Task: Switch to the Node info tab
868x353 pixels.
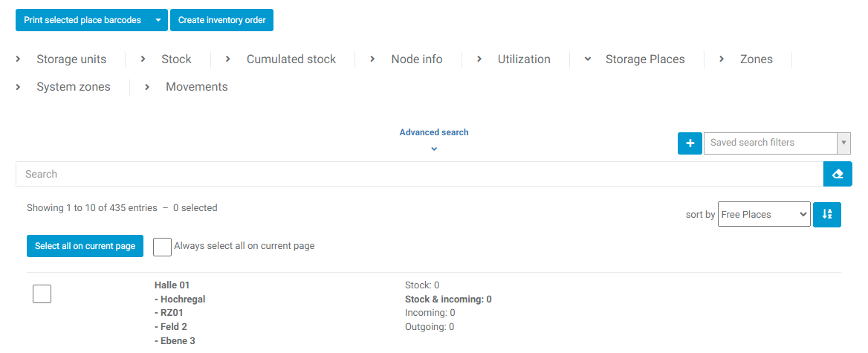Action: coord(416,59)
